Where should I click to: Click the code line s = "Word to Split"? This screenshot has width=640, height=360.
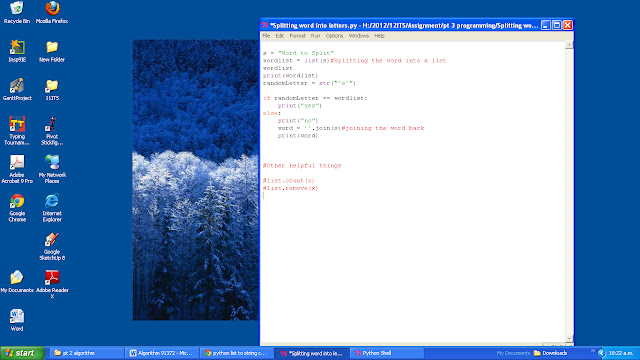(x=298, y=53)
